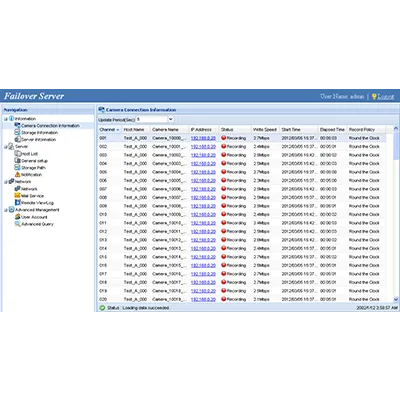
Task: Sort by Host Name column header
Action: (136, 129)
